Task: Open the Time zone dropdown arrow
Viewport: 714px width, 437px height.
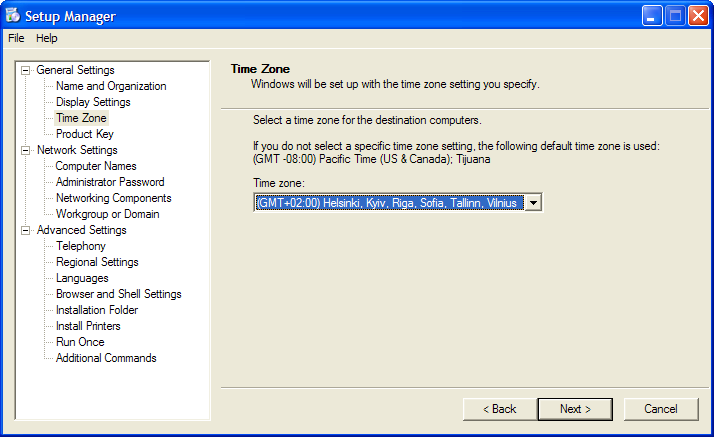Action: 533,203
